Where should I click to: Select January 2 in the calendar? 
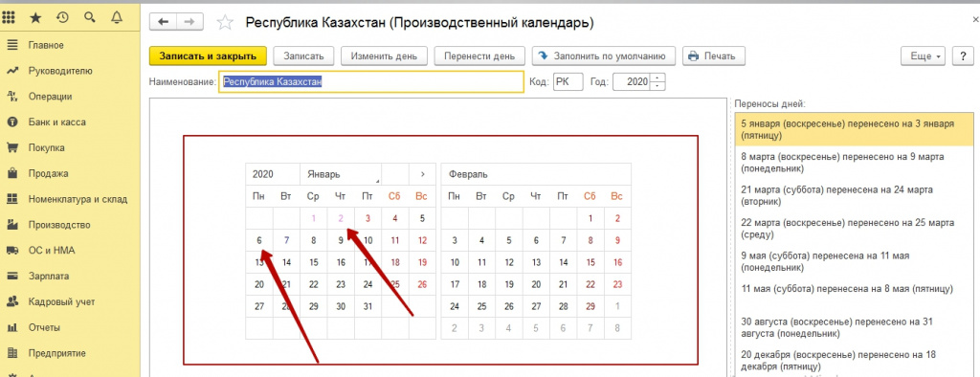tap(341, 218)
